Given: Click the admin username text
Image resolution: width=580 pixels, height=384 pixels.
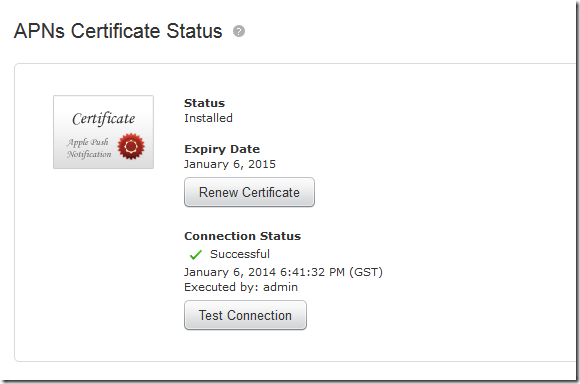Looking at the screenshot, I should pos(280,287).
